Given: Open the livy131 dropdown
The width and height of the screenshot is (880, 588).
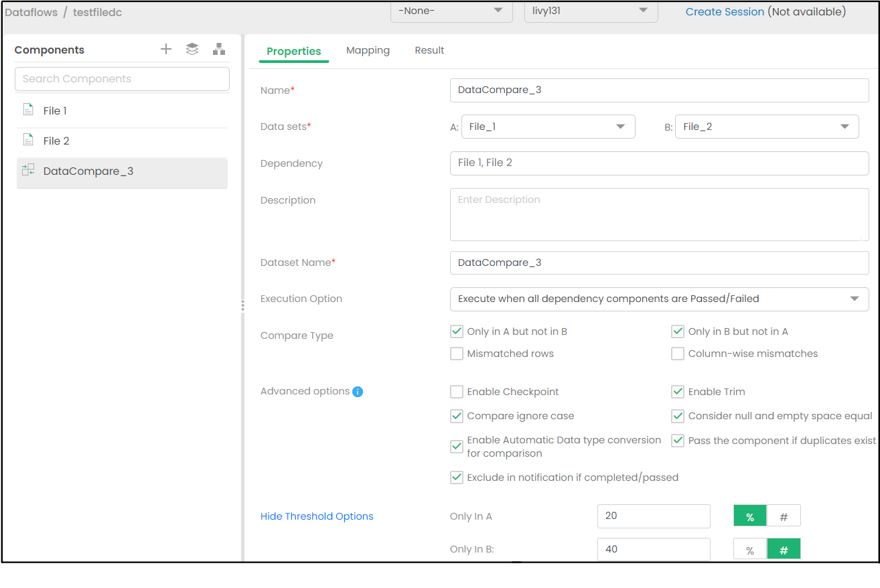Looking at the screenshot, I should (x=591, y=11).
